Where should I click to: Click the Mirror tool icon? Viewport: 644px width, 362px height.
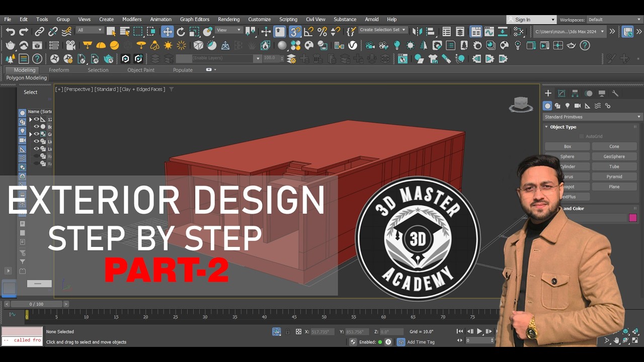pyautogui.click(x=418, y=32)
